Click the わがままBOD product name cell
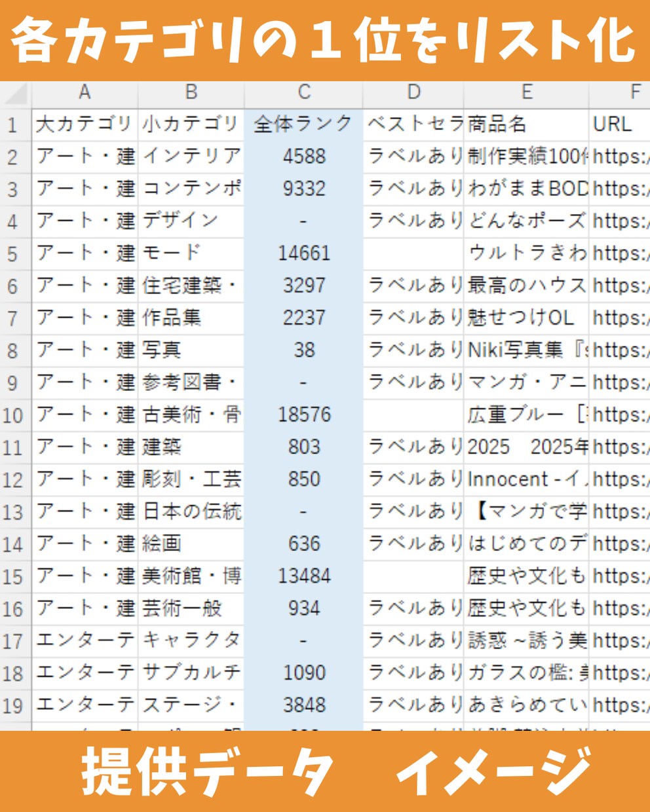 point(527,189)
